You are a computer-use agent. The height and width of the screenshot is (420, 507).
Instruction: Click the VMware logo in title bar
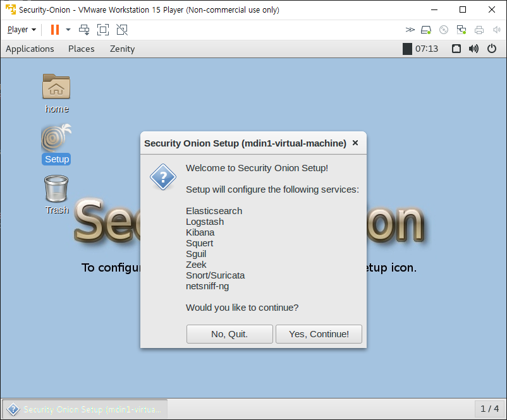pos(11,9)
